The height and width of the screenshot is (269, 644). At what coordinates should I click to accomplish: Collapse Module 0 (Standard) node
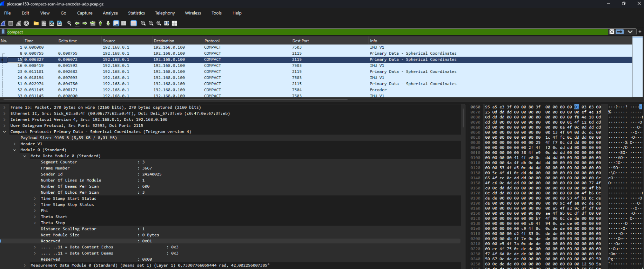point(14,150)
